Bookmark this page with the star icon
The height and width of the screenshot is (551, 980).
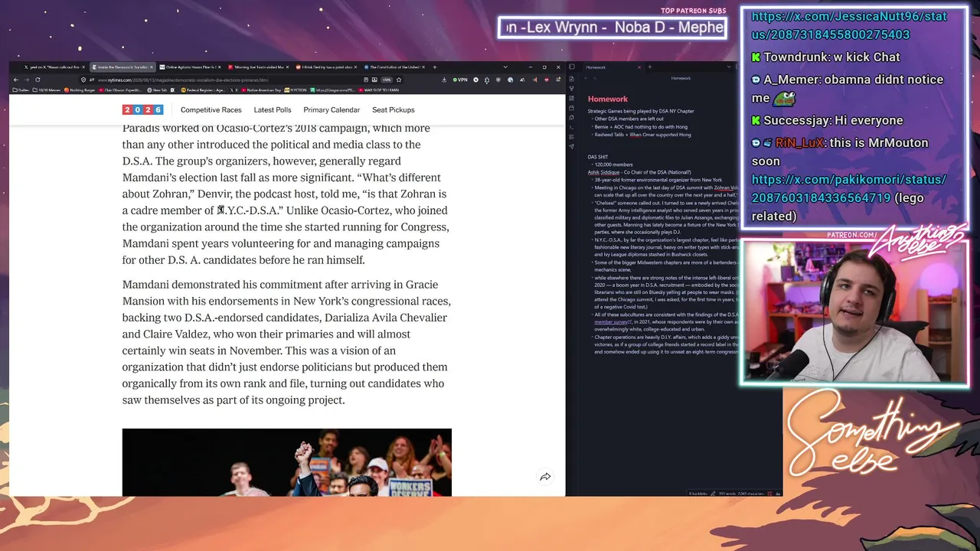point(399,80)
